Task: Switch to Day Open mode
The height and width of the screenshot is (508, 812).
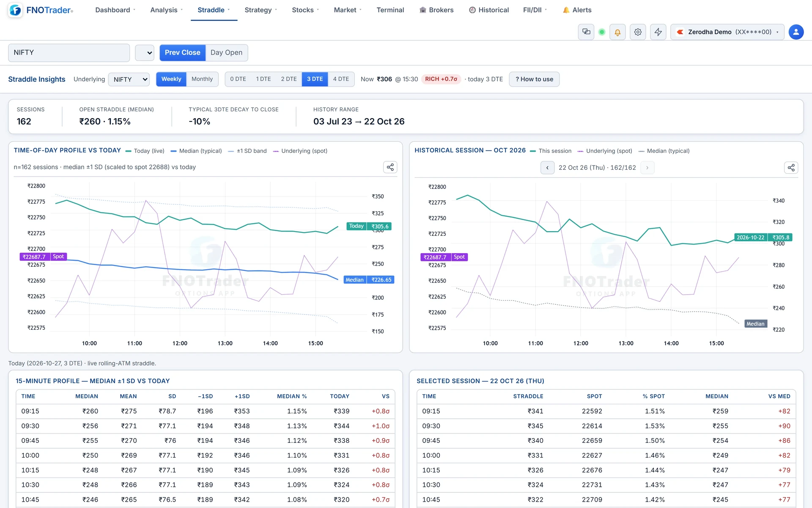Action: coord(226,52)
